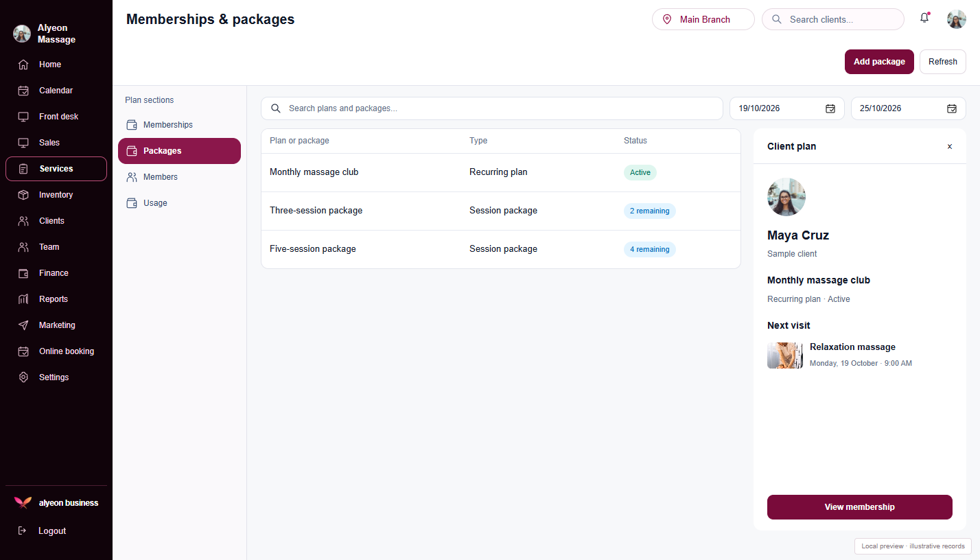The height and width of the screenshot is (560, 980).
Task: Close the Client plan panel
Action: [x=950, y=146]
